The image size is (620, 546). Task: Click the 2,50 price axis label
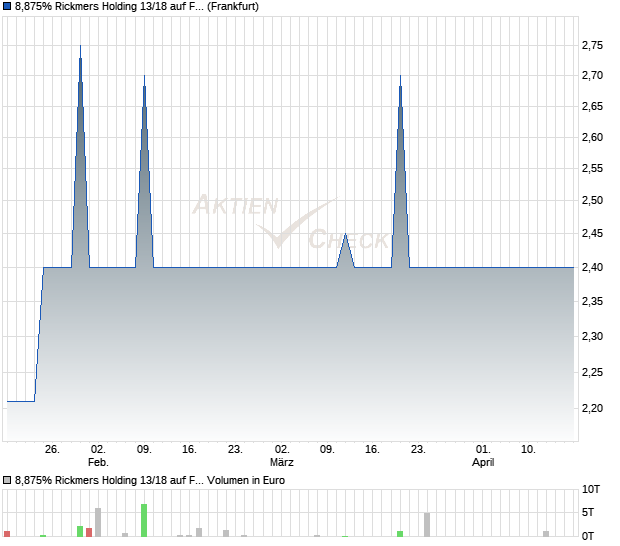point(592,200)
